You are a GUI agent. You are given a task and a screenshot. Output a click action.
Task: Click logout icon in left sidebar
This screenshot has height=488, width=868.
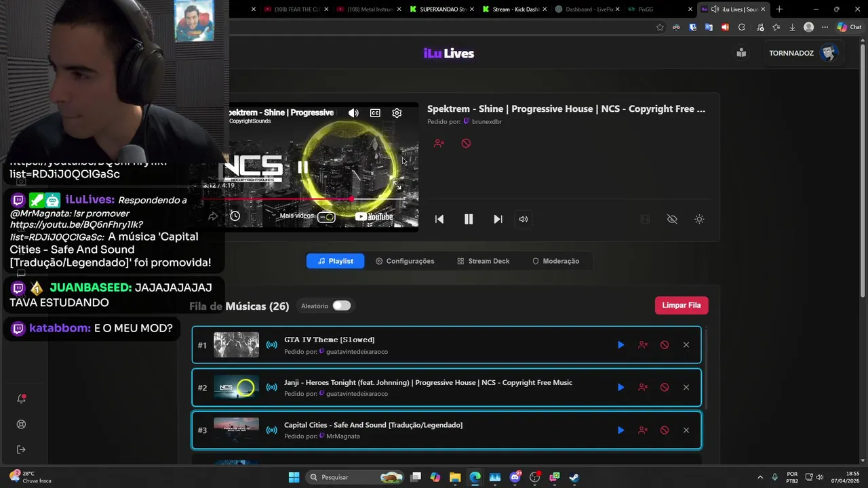tap(21, 449)
